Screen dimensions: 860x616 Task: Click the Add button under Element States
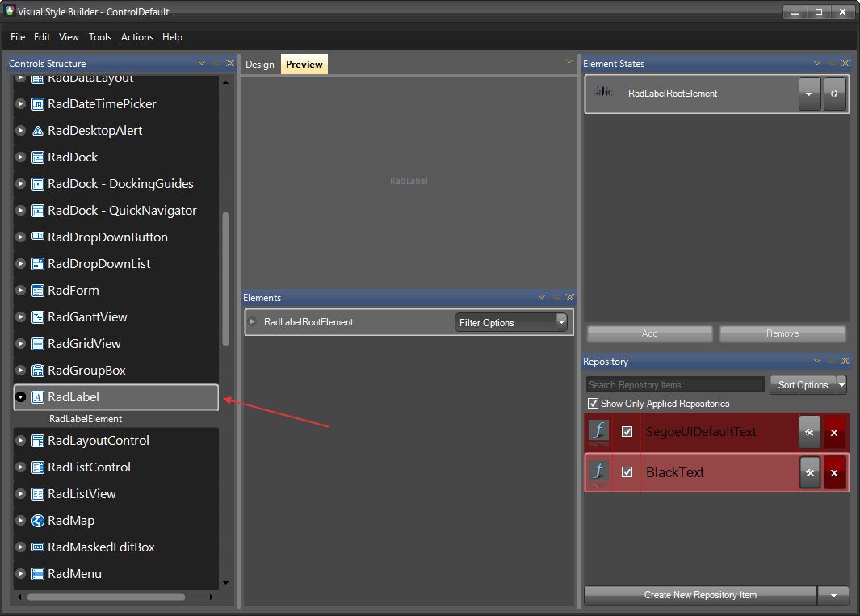point(648,333)
